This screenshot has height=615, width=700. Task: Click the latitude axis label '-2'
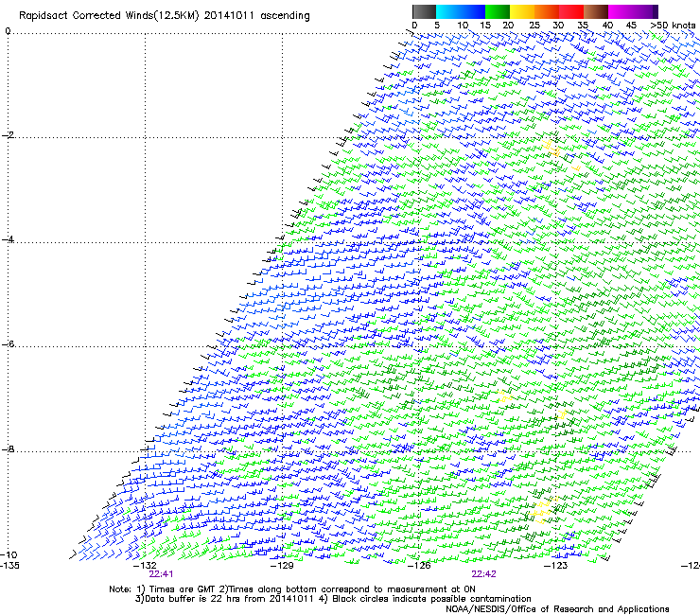coord(8,135)
